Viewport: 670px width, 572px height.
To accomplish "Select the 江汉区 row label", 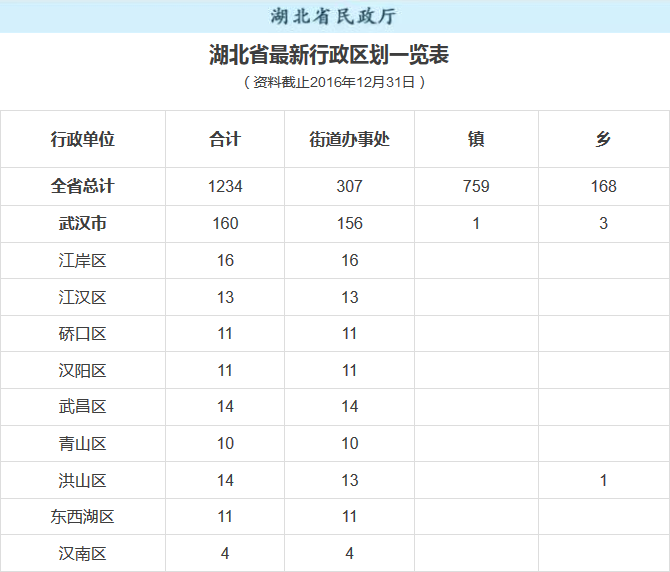I will (x=82, y=297).
